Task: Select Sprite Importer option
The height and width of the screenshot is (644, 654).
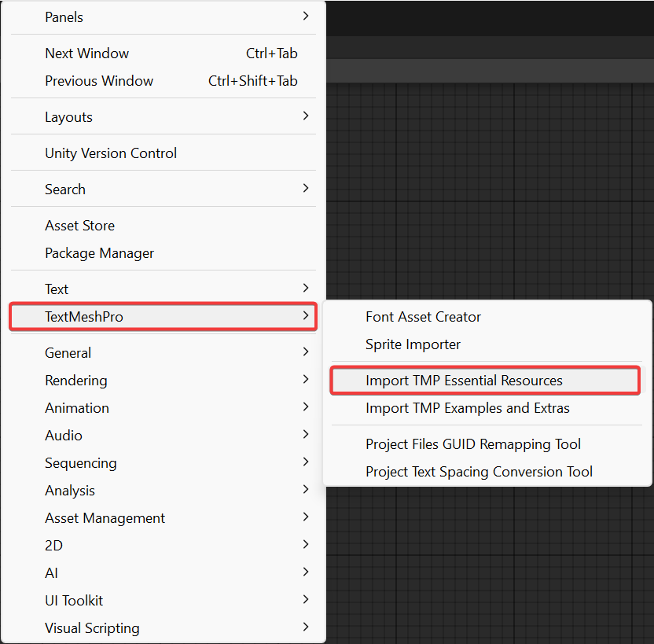Action: click(x=413, y=344)
